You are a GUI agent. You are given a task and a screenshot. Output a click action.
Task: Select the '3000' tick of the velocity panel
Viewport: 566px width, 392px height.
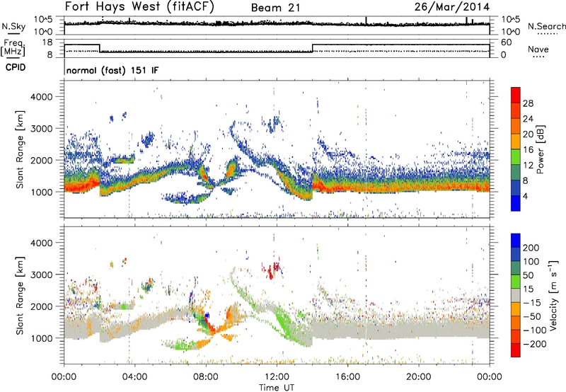[41, 275]
